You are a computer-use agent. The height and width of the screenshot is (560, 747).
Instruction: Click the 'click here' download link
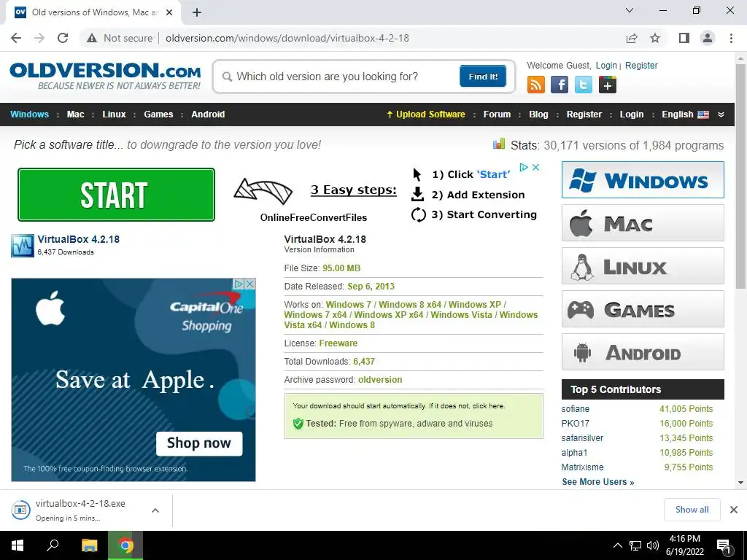(x=488, y=406)
